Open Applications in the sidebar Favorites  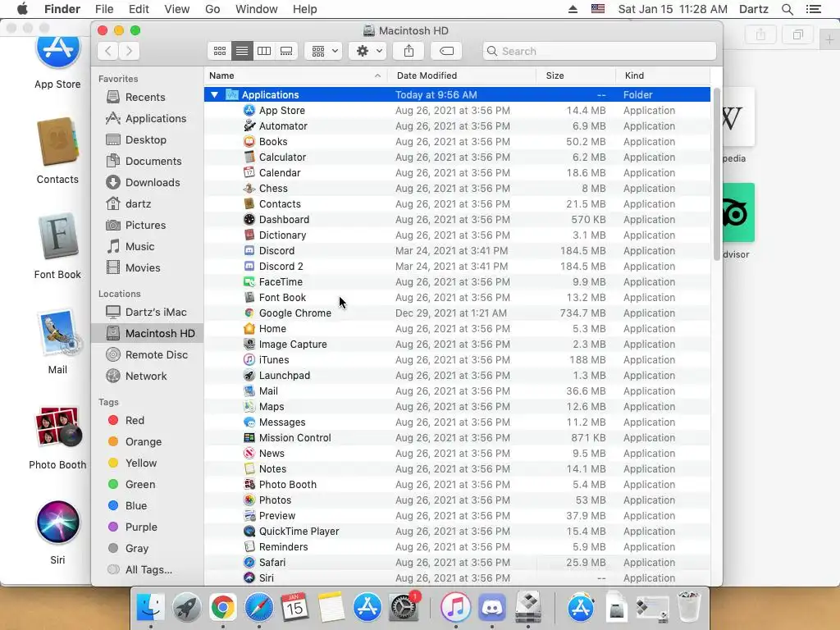pos(146,118)
